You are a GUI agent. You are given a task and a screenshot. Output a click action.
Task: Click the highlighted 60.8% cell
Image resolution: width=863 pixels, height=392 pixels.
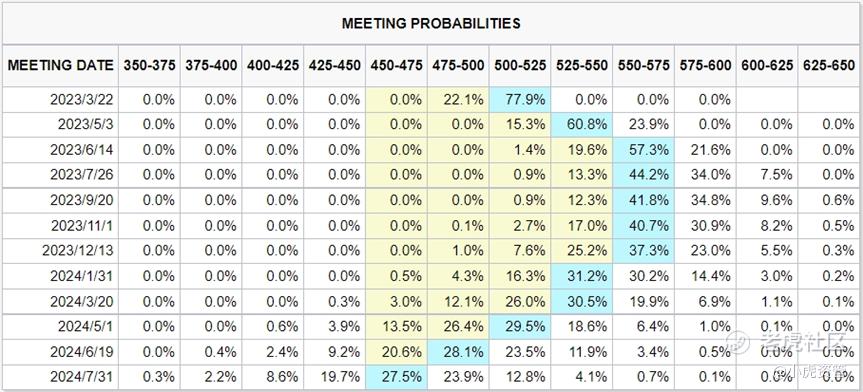[x=582, y=124]
